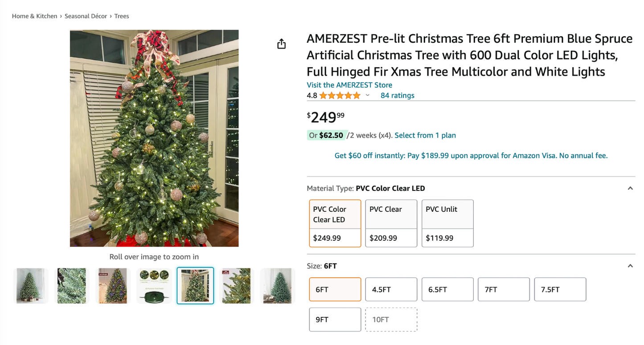Visit the AMERZEST Store
This screenshot has width=644, height=345.
[349, 85]
